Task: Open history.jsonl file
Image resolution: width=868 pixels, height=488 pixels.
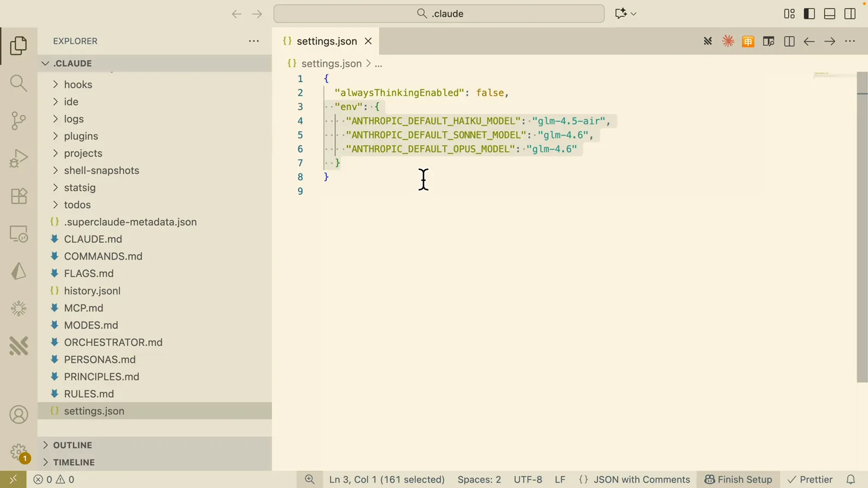Action: [155, 291]
